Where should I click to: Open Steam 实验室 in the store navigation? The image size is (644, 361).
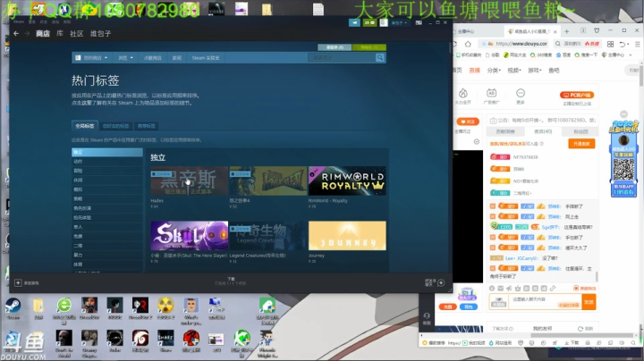(206, 58)
